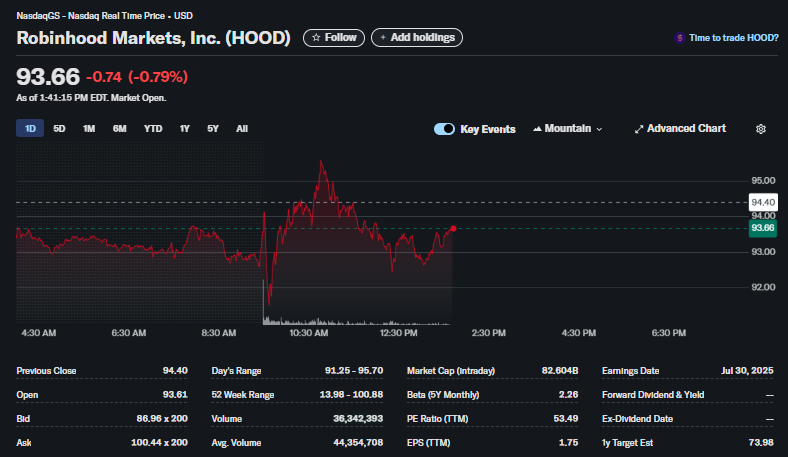This screenshot has width=788, height=457.
Task: Click the Robinhood Markets, Inc. (HOOD) title
Action: click(153, 38)
